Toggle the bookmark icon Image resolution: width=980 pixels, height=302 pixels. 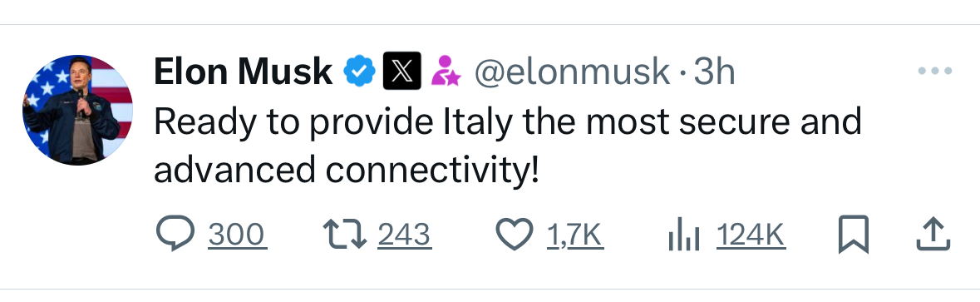(853, 235)
